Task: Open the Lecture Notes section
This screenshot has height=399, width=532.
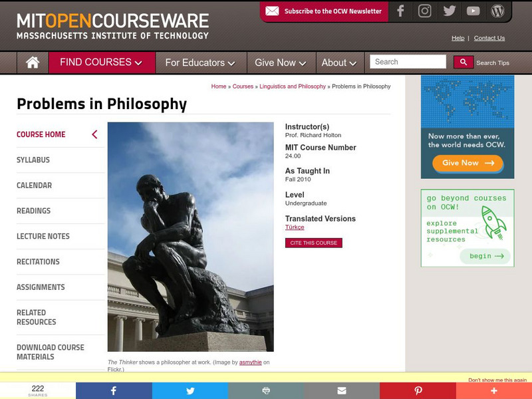Action: pos(43,236)
